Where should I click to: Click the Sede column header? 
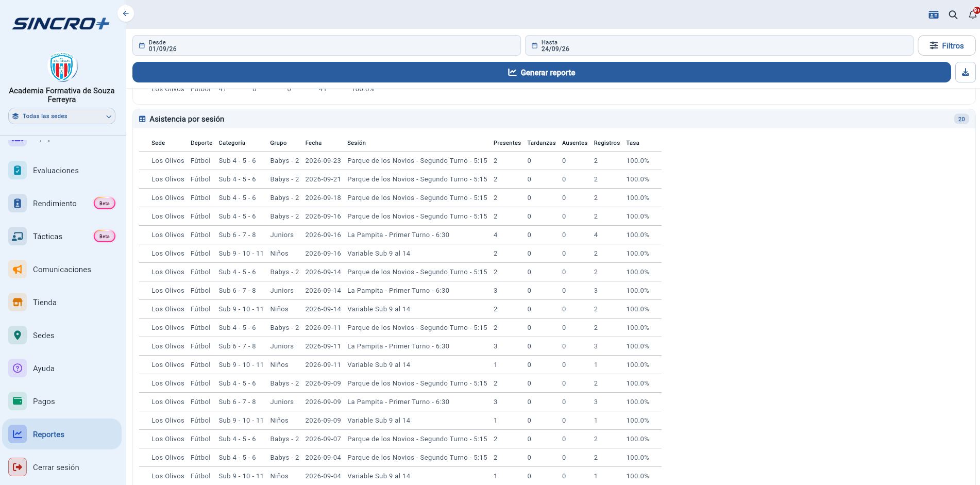158,143
